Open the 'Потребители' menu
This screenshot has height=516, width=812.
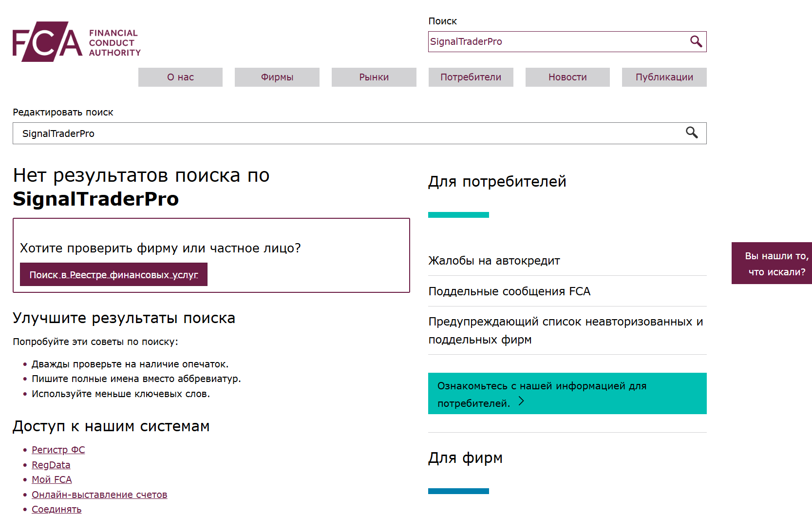pyautogui.click(x=471, y=77)
